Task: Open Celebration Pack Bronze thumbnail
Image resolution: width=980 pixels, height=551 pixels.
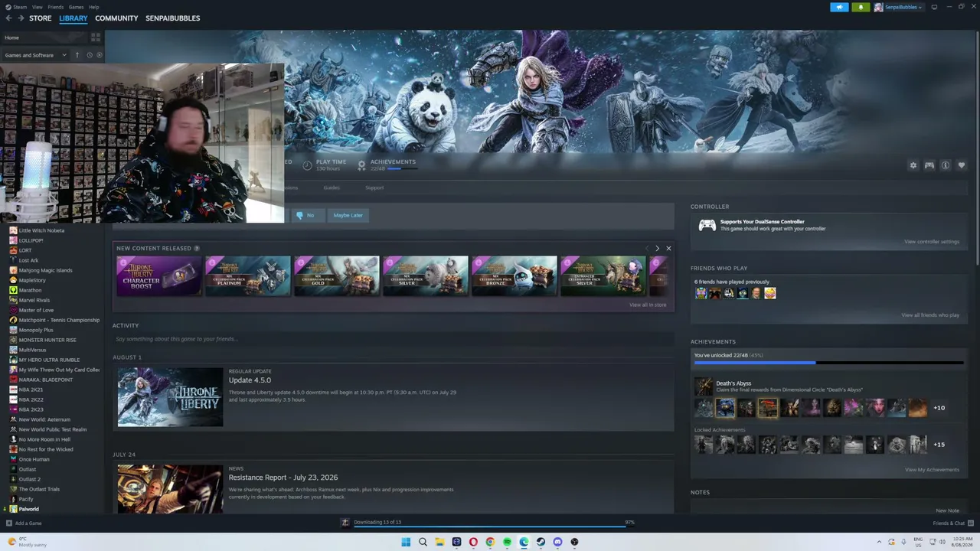Action: (x=514, y=275)
